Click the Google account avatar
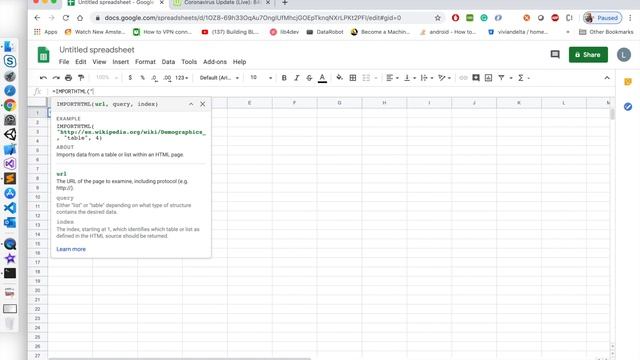Viewport: 640px width, 360px height. pos(624,55)
